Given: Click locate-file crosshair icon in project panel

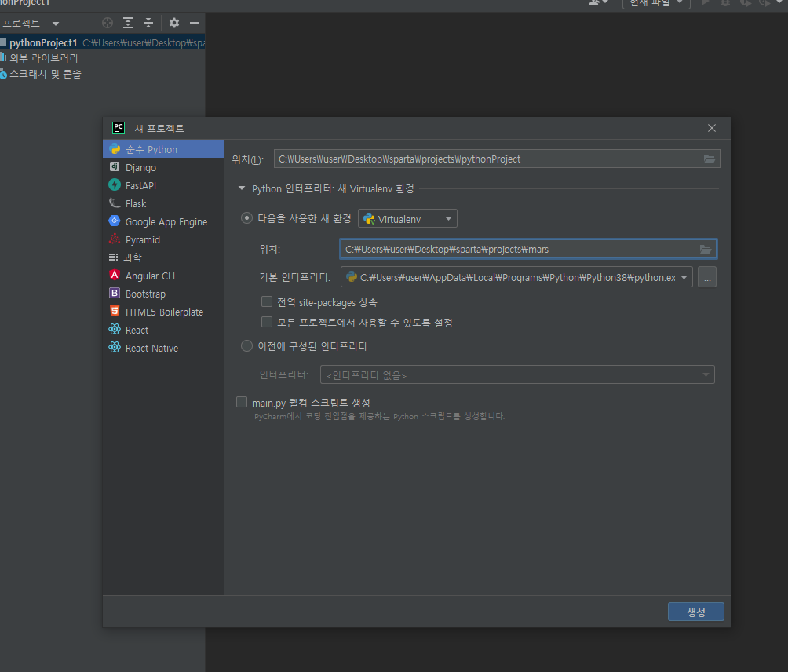Looking at the screenshot, I should (108, 23).
